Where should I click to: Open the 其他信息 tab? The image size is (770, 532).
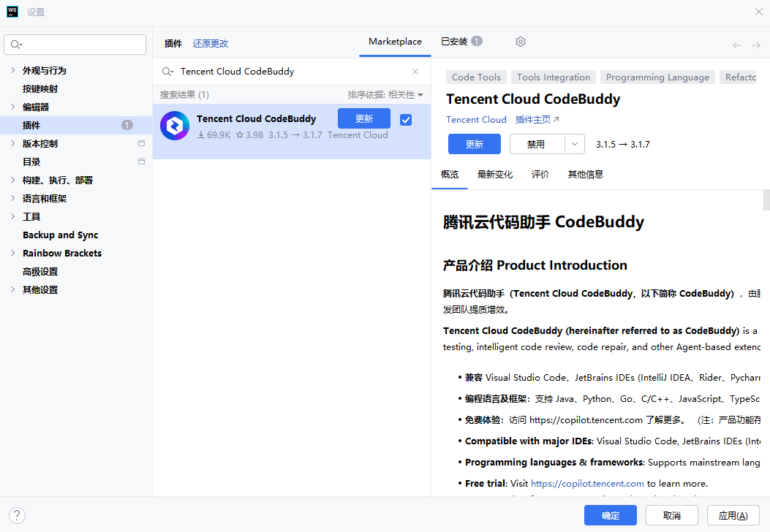(x=585, y=174)
